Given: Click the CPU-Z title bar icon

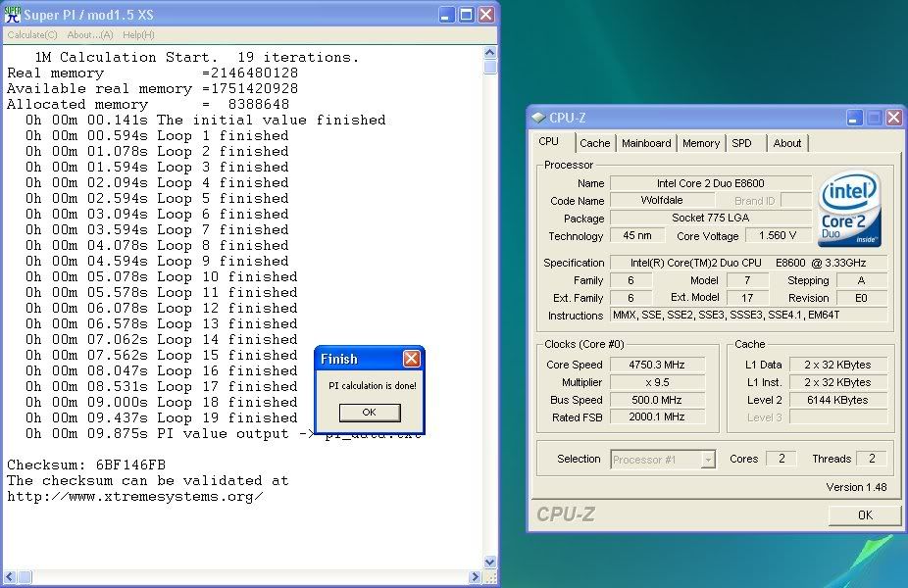Looking at the screenshot, I should point(538,118).
